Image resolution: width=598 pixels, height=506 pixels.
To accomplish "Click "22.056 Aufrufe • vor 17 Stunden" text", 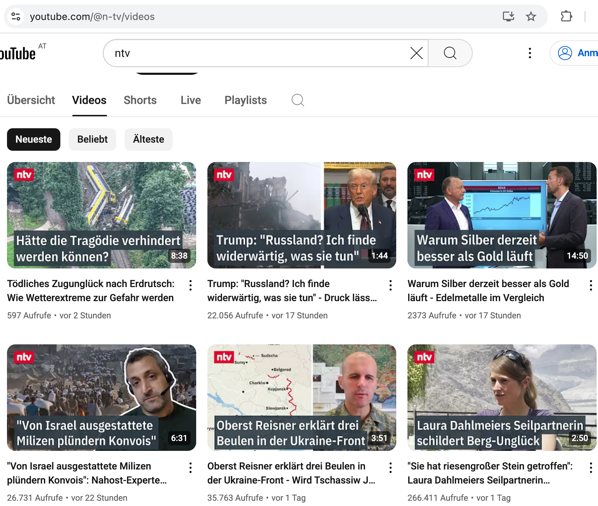I will [267, 316].
